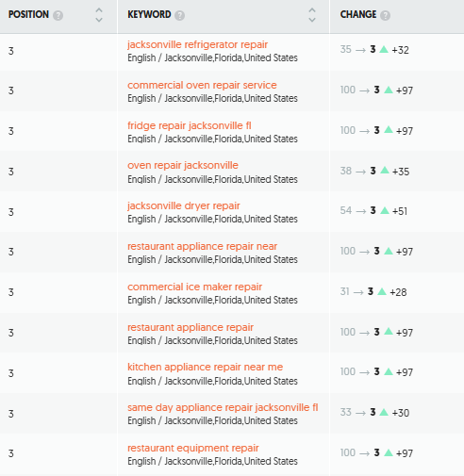Click the CHANGE column header label

(x=358, y=14)
